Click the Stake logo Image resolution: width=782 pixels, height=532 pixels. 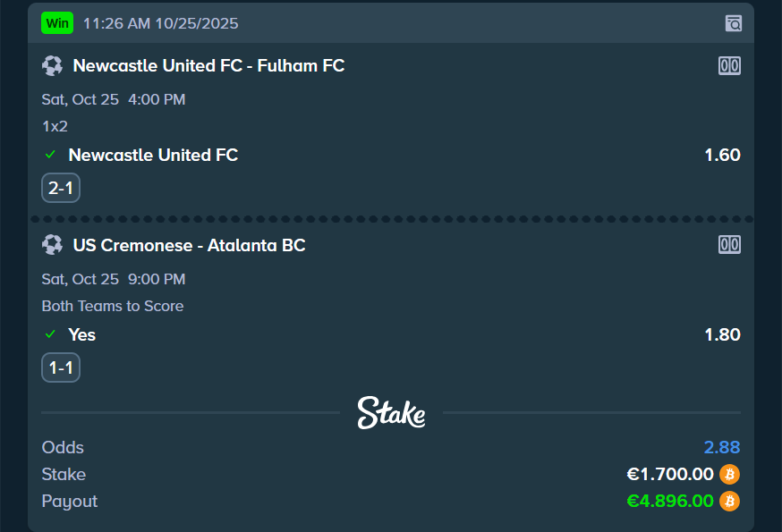[x=391, y=412]
